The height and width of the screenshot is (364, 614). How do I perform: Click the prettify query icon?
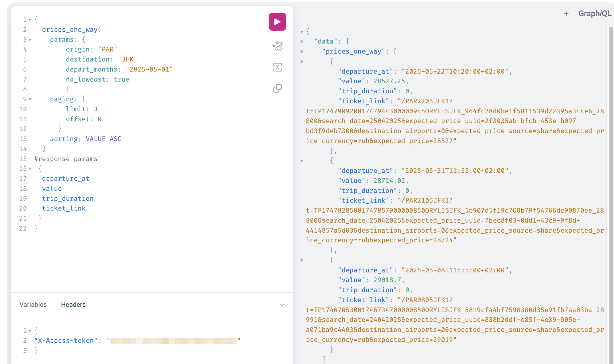coord(277,46)
